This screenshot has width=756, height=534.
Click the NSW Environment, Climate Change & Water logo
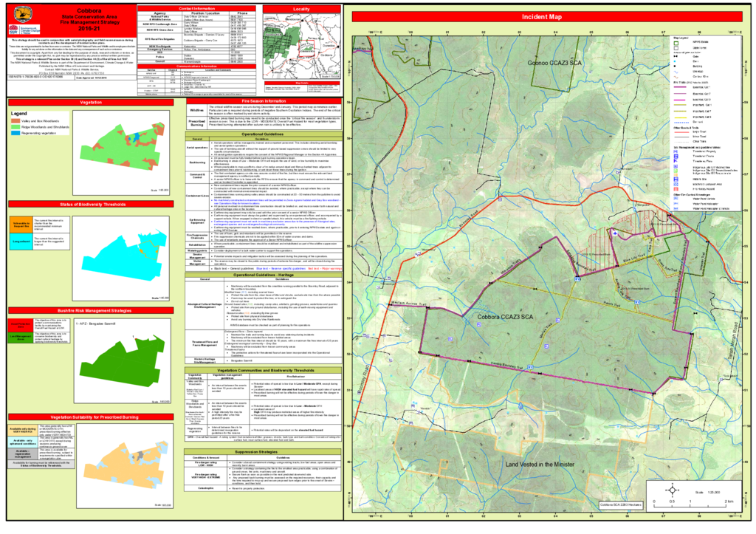[x=24, y=30]
